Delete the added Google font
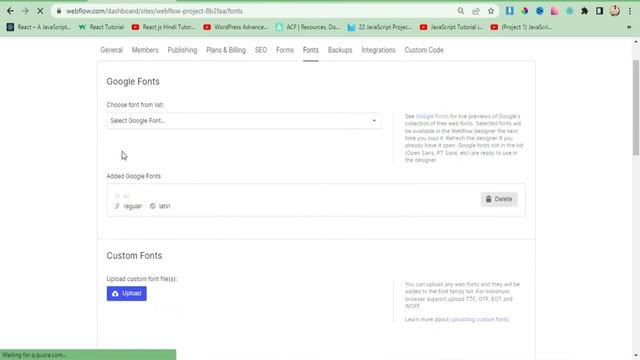The height and width of the screenshot is (360, 640). coord(499,199)
